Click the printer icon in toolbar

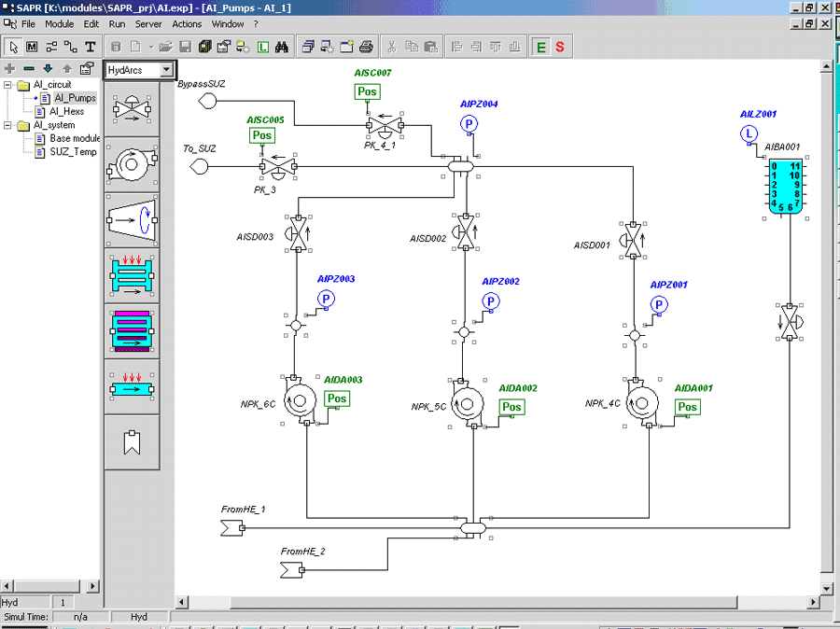click(x=366, y=48)
